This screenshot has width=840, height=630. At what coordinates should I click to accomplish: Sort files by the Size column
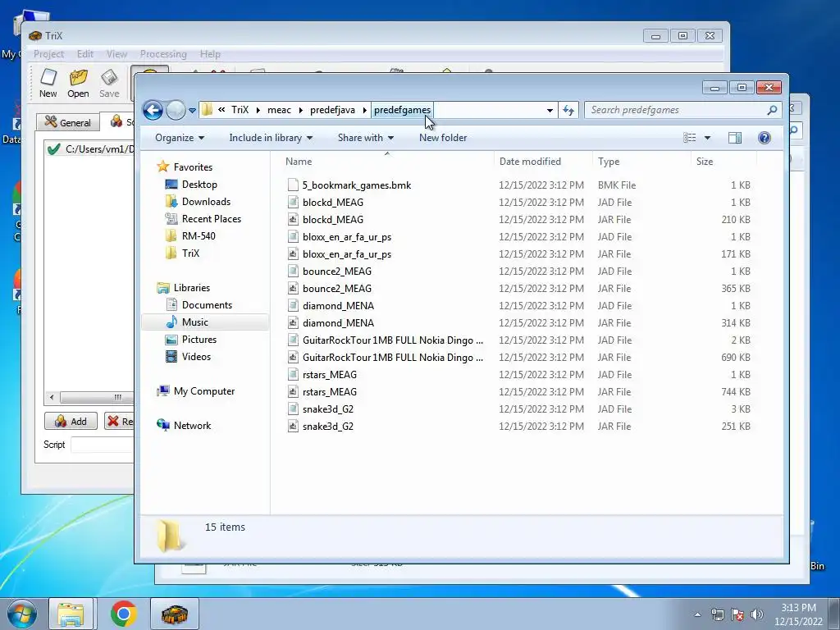click(x=705, y=162)
